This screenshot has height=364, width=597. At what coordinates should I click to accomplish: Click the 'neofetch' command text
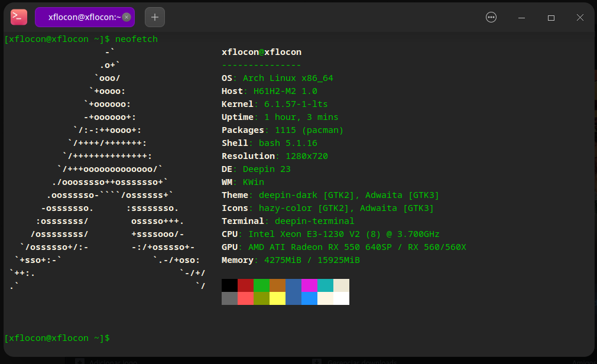[x=137, y=39]
